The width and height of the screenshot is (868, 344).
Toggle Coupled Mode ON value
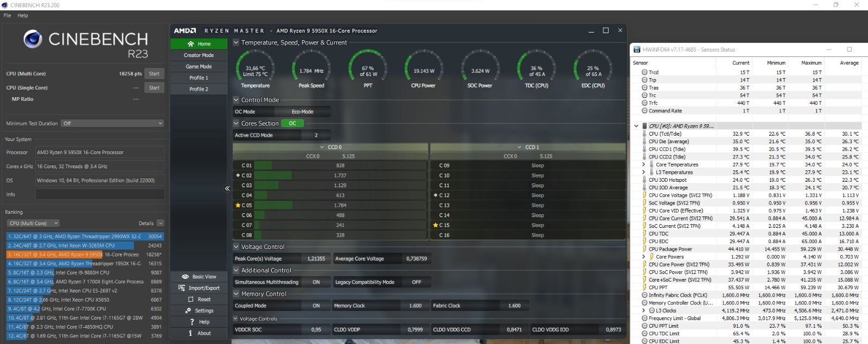pos(316,305)
